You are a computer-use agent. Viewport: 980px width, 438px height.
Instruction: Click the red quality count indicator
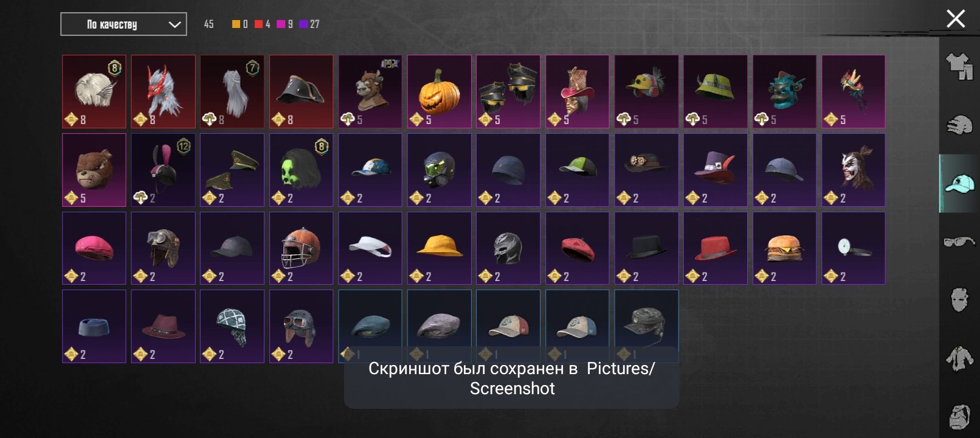pos(263,24)
